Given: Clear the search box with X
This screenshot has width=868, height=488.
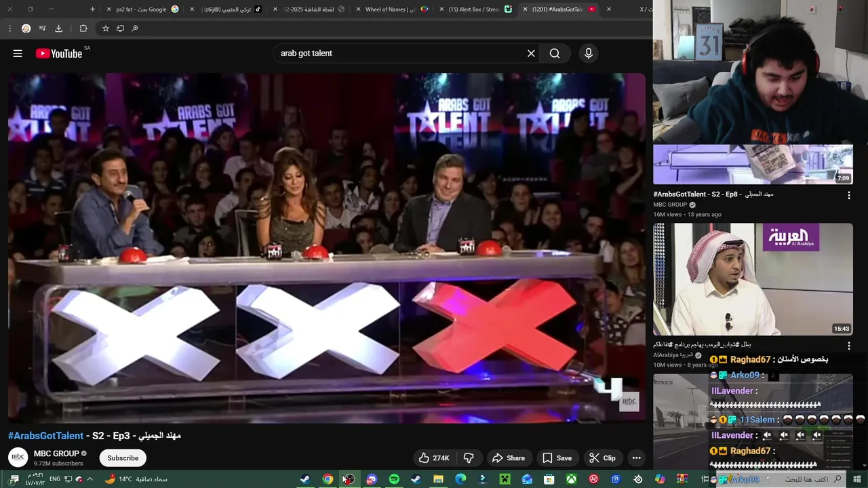Looking at the screenshot, I should pyautogui.click(x=531, y=54).
